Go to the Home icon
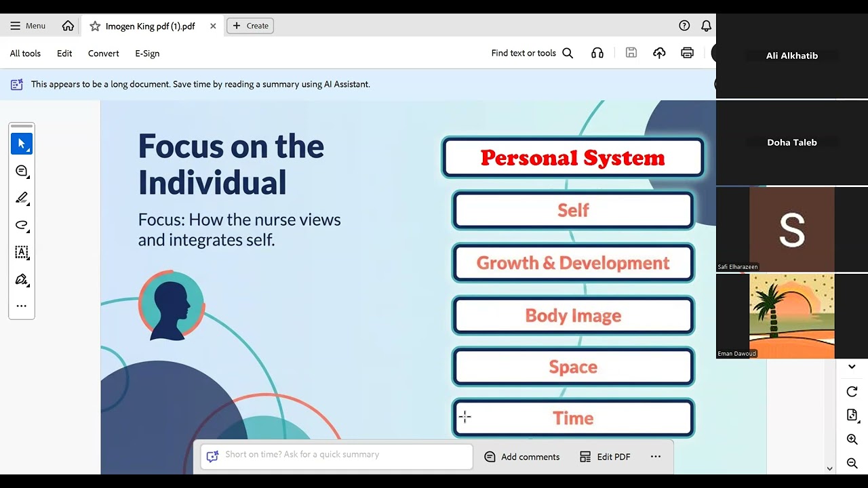Screen dimensions: 868x488 click(68, 26)
